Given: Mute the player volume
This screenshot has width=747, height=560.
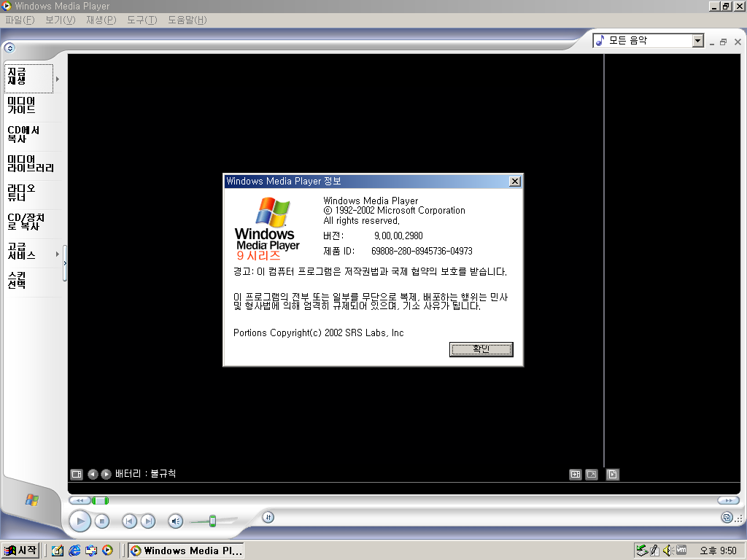Looking at the screenshot, I should coord(176,521).
